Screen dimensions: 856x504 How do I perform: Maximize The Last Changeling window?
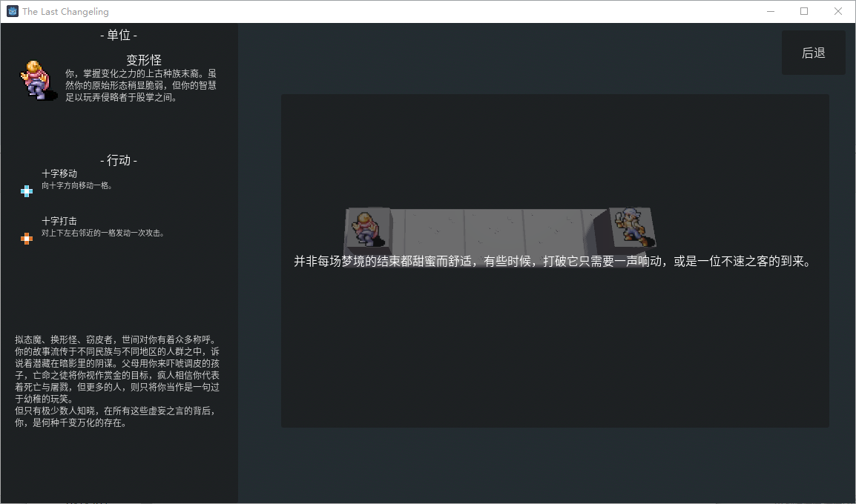[804, 11]
